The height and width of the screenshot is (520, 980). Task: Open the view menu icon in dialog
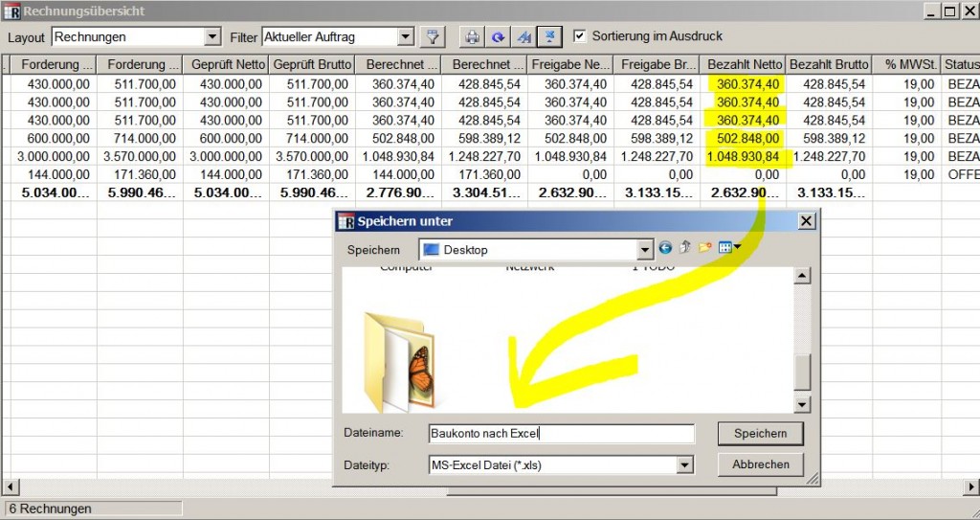tap(729, 249)
